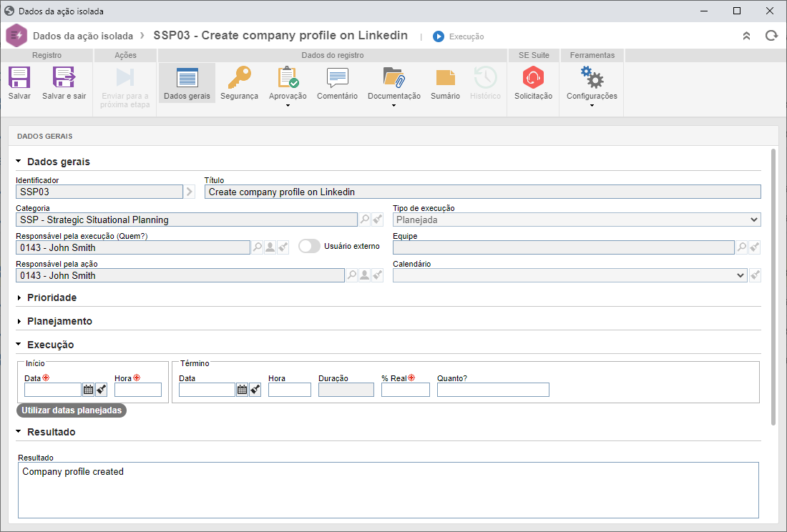This screenshot has width=787, height=532.
Task: Open Término Data calendar picker
Action: pos(242,390)
